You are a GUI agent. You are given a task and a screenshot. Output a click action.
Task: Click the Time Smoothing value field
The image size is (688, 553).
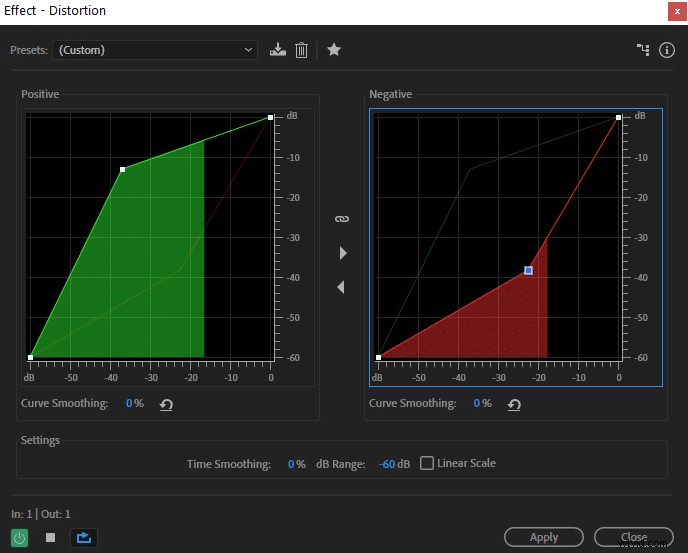(x=292, y=464)
